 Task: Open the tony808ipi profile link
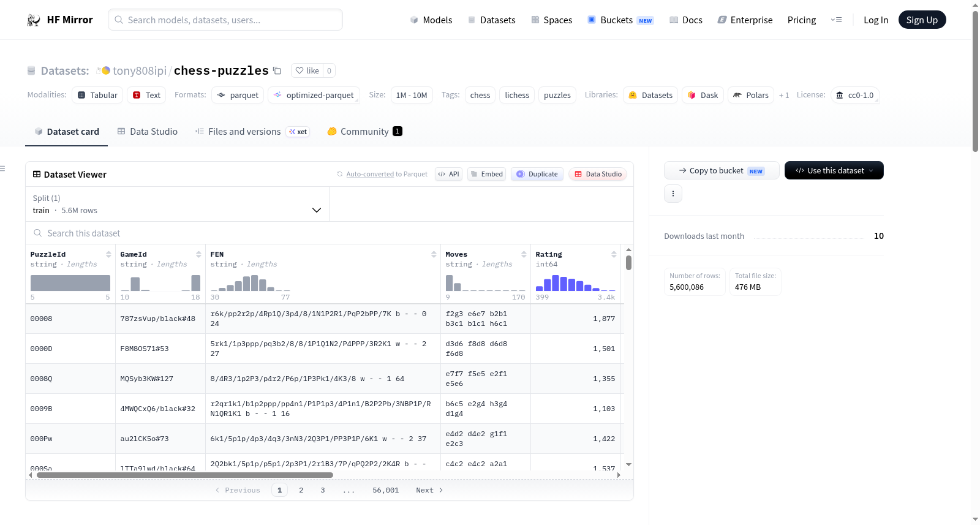pos(140,70)
